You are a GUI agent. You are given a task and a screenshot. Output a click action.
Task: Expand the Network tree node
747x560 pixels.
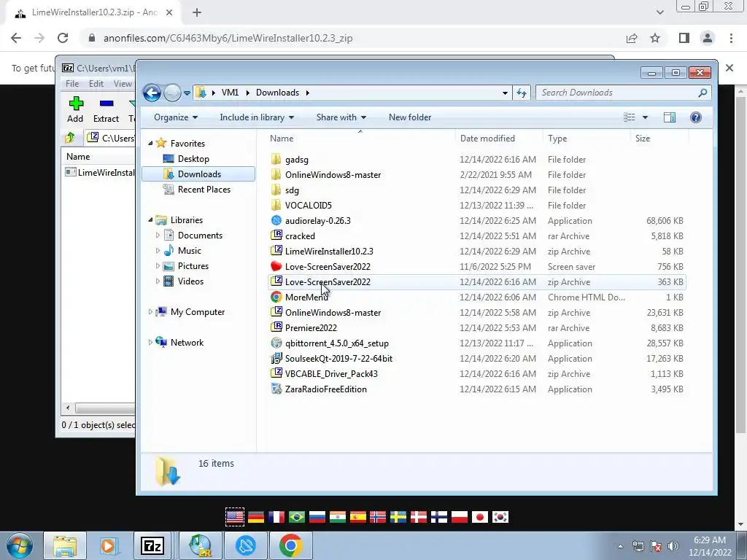pyautogui.click(x=150, y=343)
